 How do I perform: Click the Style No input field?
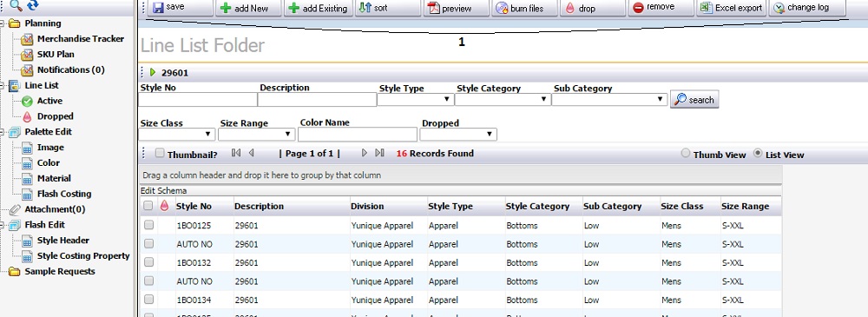pyautogui.click(x=198, y=99)
